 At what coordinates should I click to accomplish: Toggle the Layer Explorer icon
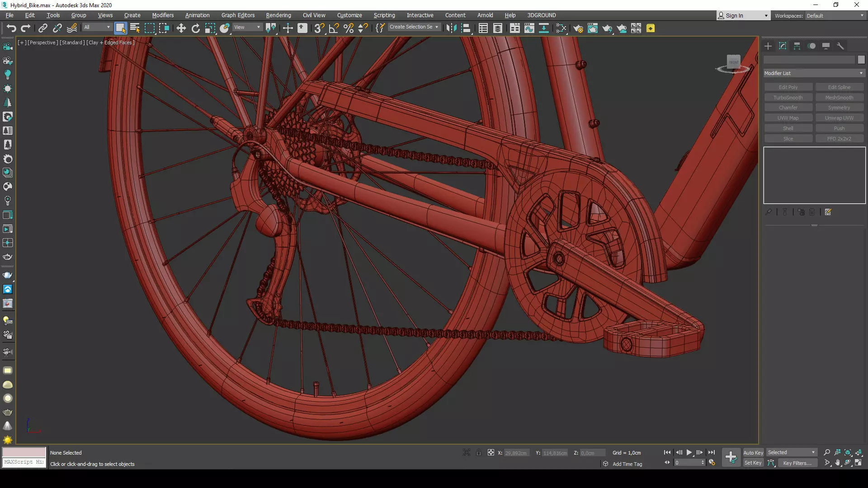[497, 28]
